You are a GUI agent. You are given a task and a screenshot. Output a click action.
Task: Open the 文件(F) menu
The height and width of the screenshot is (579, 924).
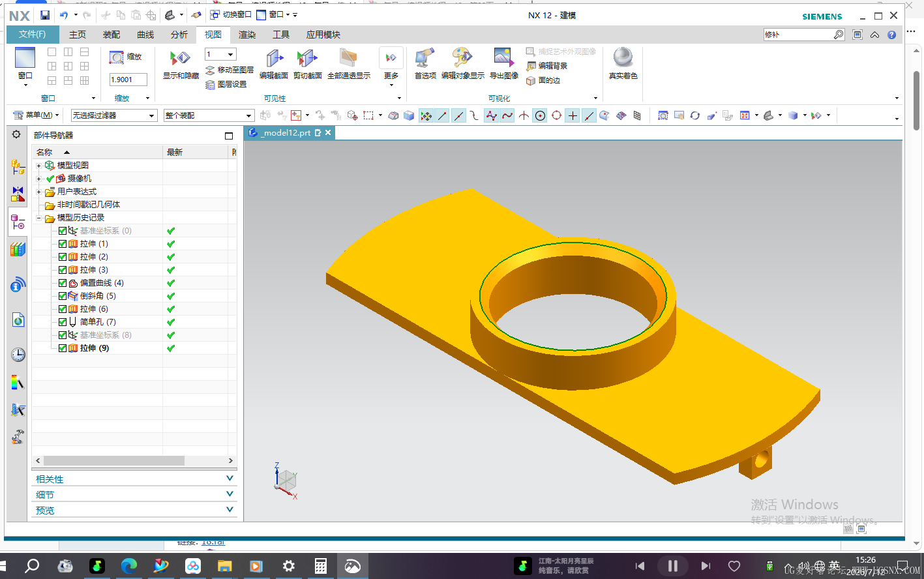33,35
